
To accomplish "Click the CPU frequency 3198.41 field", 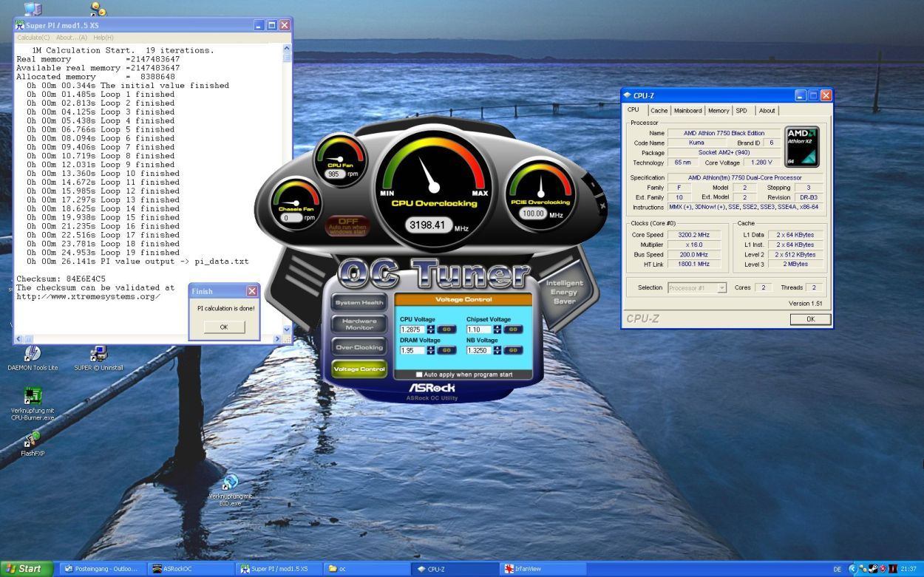I will tap(429, 225).
